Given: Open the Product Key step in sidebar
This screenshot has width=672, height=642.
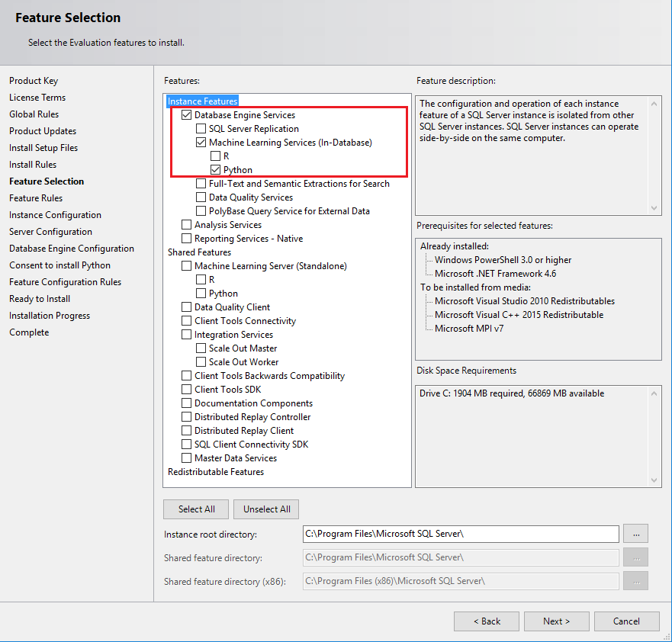Looking at the screenshot, I should (x=34, y=81).
